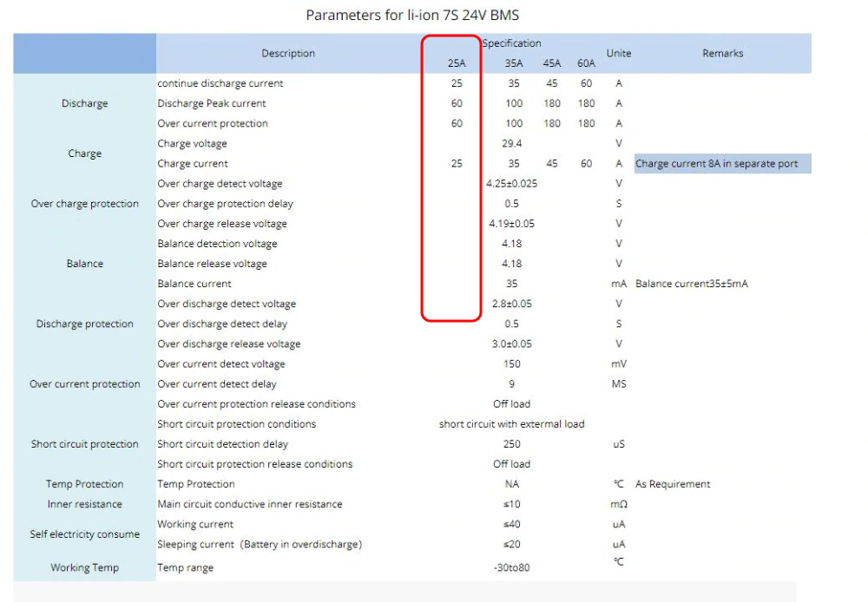This screenshot has width=868, height=602.
Task: Select 'Over discharge release voltage' description
Action: (x=228, y=344)
